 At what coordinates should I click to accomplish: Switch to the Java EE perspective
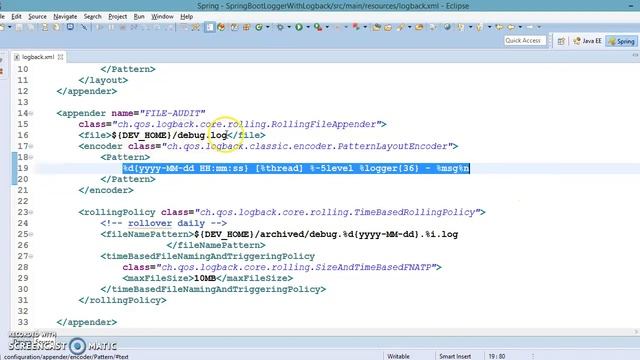click(587, 41)
